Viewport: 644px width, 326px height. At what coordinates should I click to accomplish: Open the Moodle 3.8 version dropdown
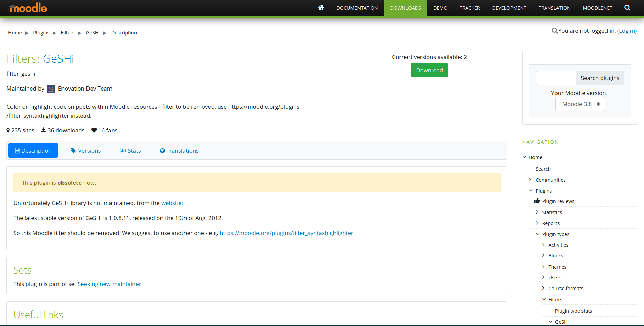pyautogui.click(x=580, y=104)
